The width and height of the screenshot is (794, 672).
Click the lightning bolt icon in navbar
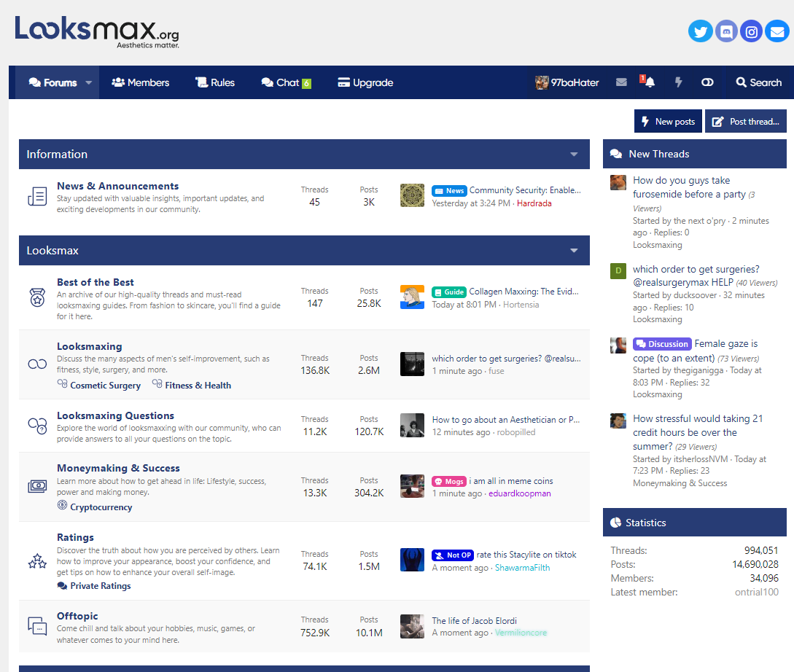coord(678,82)
